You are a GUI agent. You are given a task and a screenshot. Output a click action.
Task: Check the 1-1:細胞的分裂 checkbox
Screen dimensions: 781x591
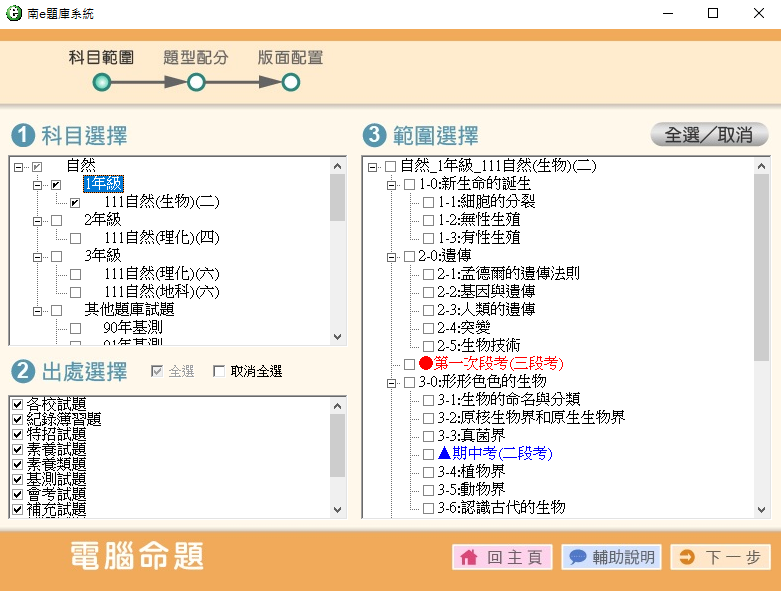(x=428, y=203)
